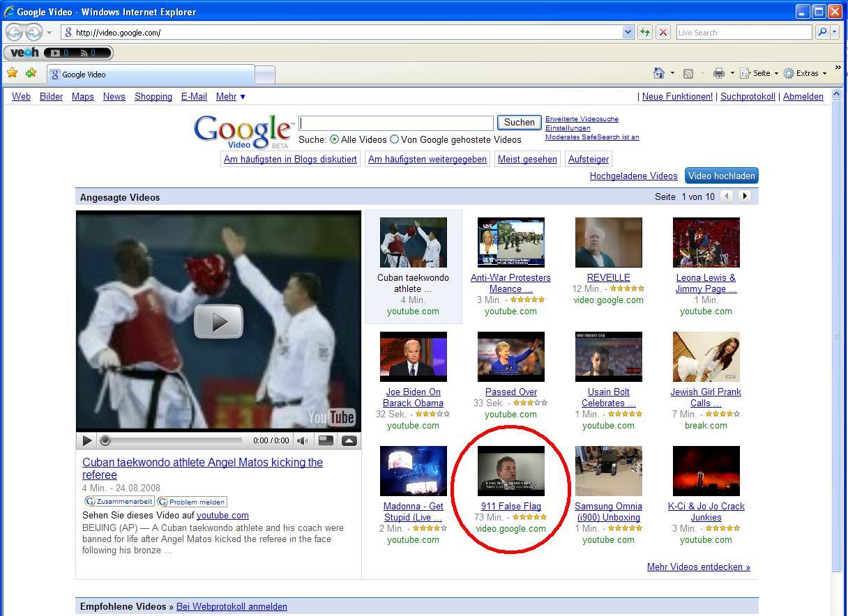
Task: Open the News navigation link
Action: point(114,96)
